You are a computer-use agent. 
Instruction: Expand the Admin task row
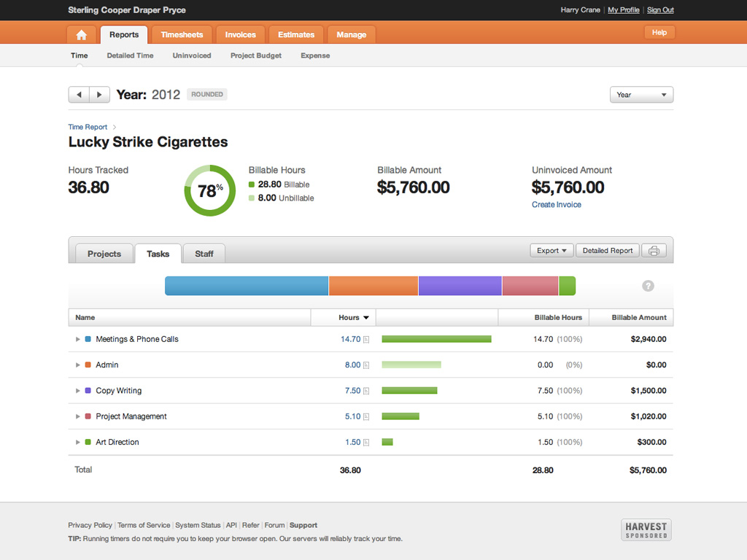77,365
